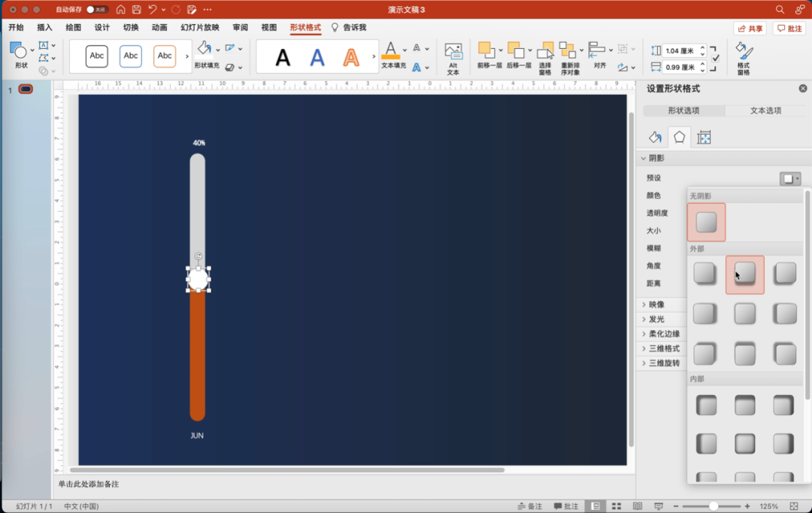Expand the WordArt styles gallery arrow

(374, 56)
